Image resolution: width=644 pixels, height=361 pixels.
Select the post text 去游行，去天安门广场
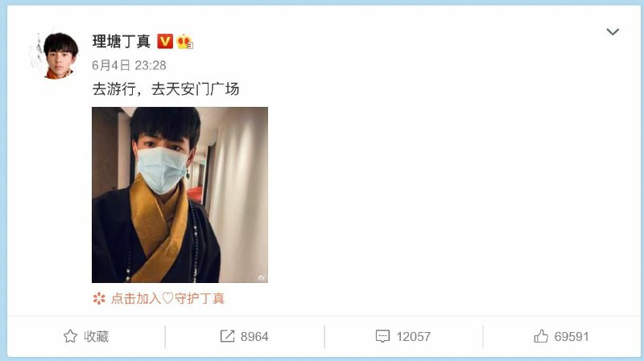click(166, 89)
